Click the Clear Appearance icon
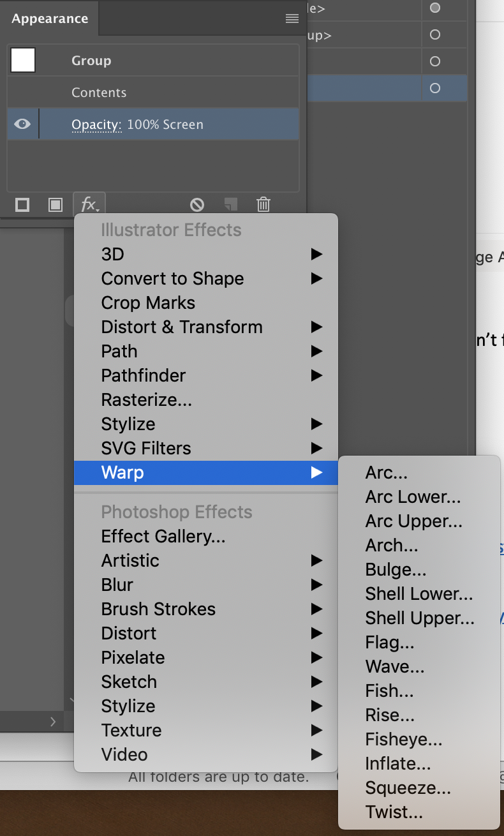The width and height of the screenshot is (504, 836). coord(197,205)
